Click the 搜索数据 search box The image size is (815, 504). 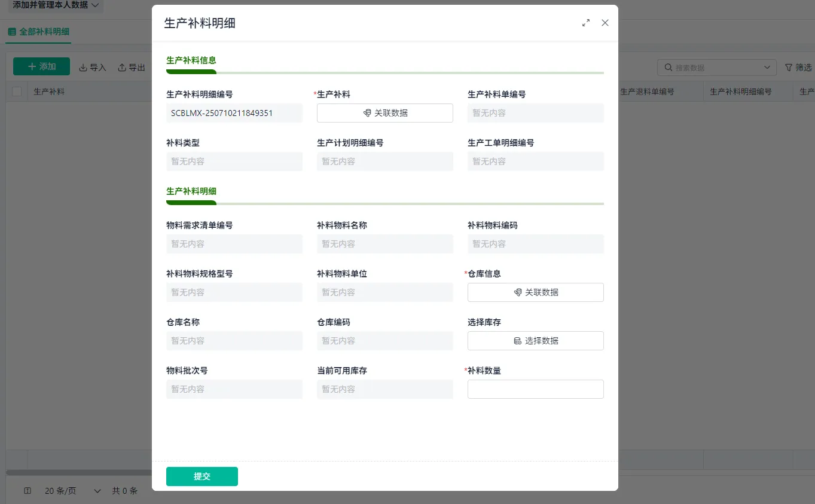point(717,68)
